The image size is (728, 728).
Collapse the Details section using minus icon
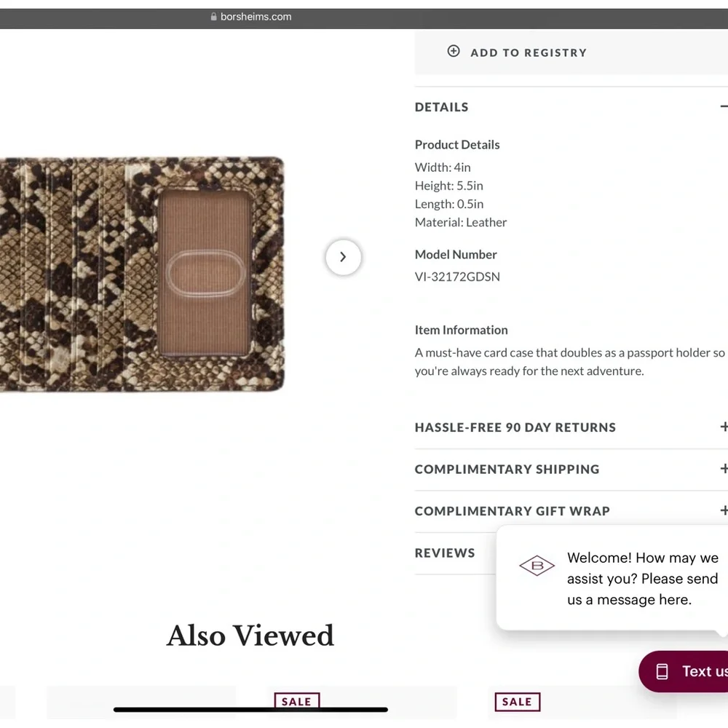(724, 107)
